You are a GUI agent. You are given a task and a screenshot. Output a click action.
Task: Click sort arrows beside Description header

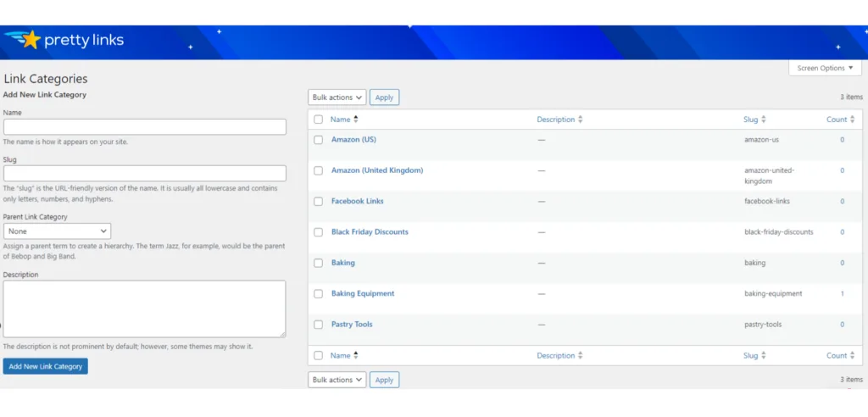pyautogui.click(x=581, y=120)
